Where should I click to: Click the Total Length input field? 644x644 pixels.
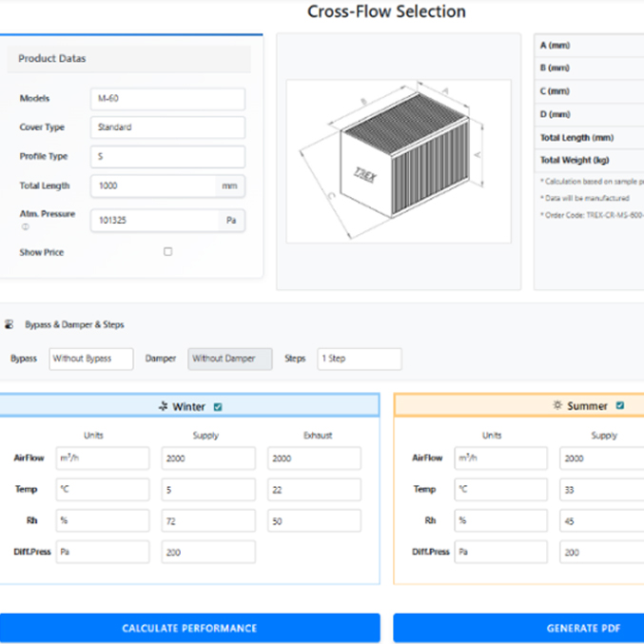point(152,186)
